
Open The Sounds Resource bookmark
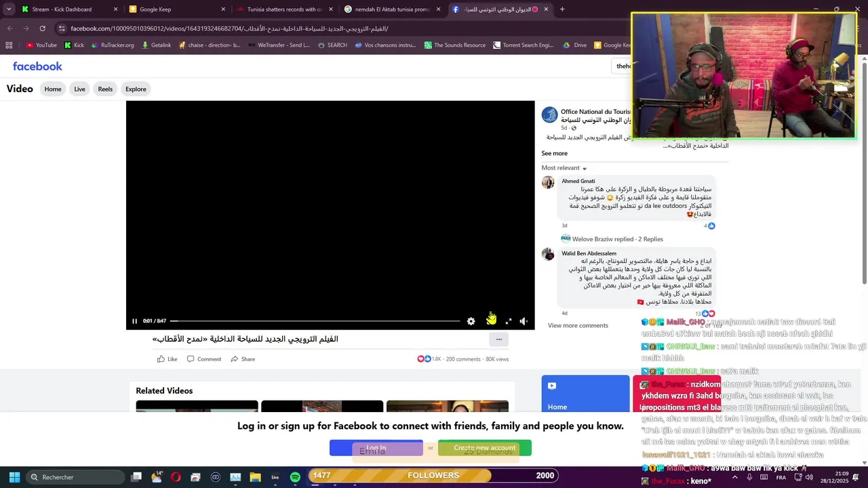coord(455,45)
